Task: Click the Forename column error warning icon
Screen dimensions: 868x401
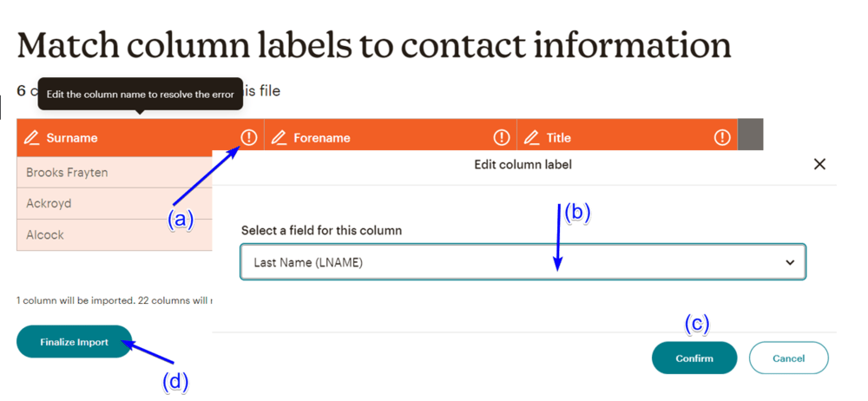Action: 502,137
